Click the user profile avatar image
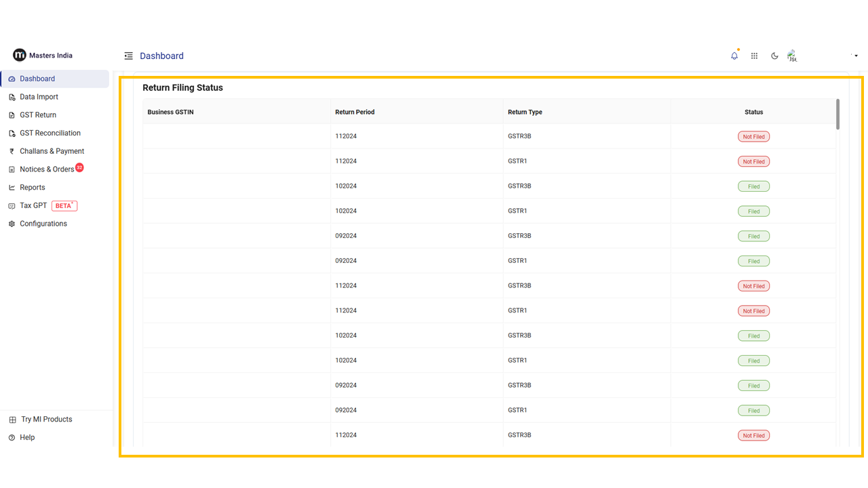868x488 pixels. point(791,56)
